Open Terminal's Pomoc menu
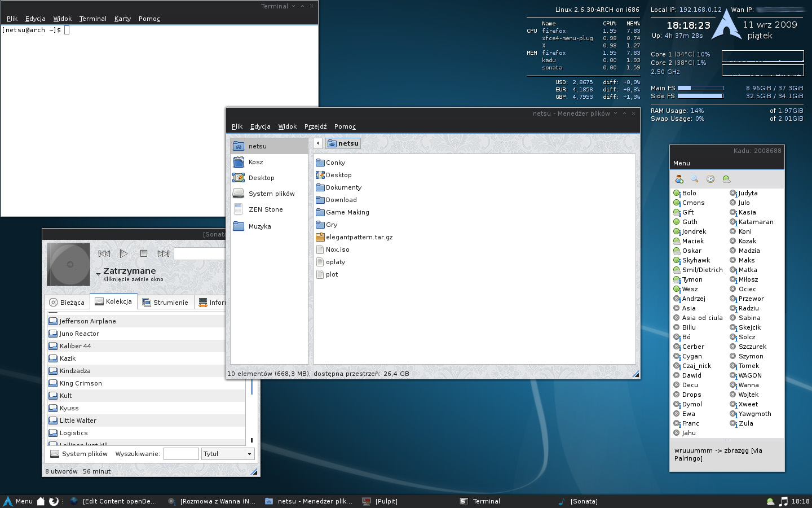 149,19
